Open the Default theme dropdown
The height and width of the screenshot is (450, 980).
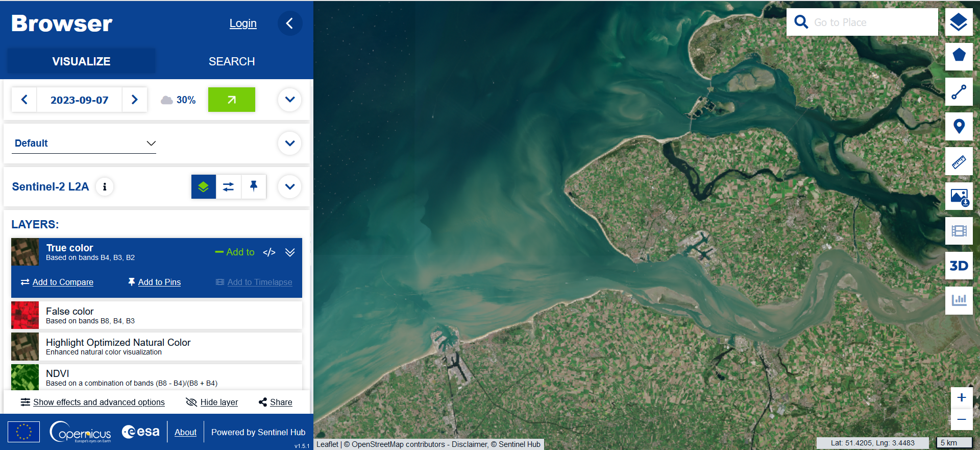point(84,144)
